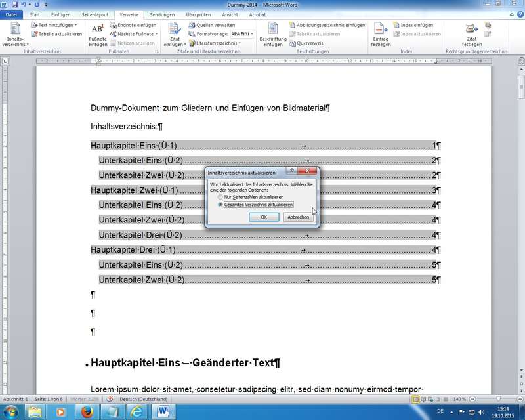Viewport: 525px width, 420px height.
Task: Switch to the Acrobat tab
Action: point(257,14)
